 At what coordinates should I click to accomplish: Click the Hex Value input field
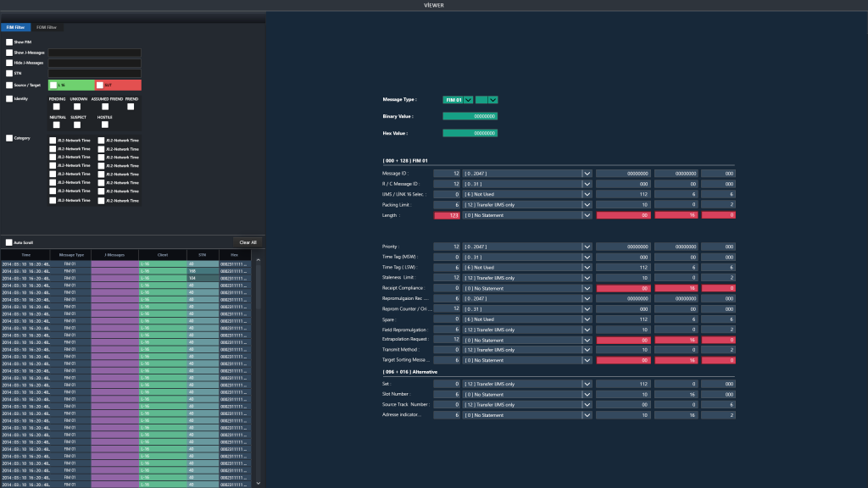[x=470, y=133]
